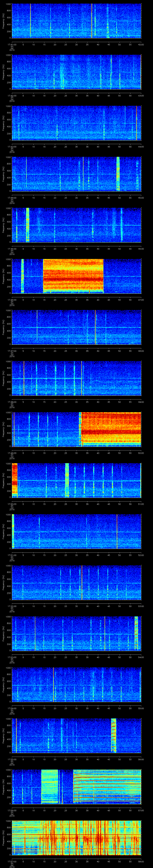Click the red noise block in 17:49:00 panel
This screenshot has width=153, height=868.
pos(111,429)
